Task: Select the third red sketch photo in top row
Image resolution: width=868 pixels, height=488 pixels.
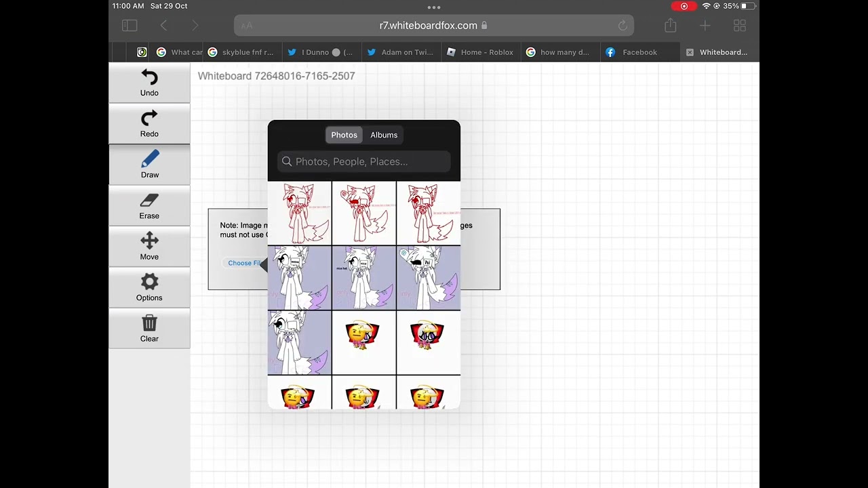Action: 429,213
